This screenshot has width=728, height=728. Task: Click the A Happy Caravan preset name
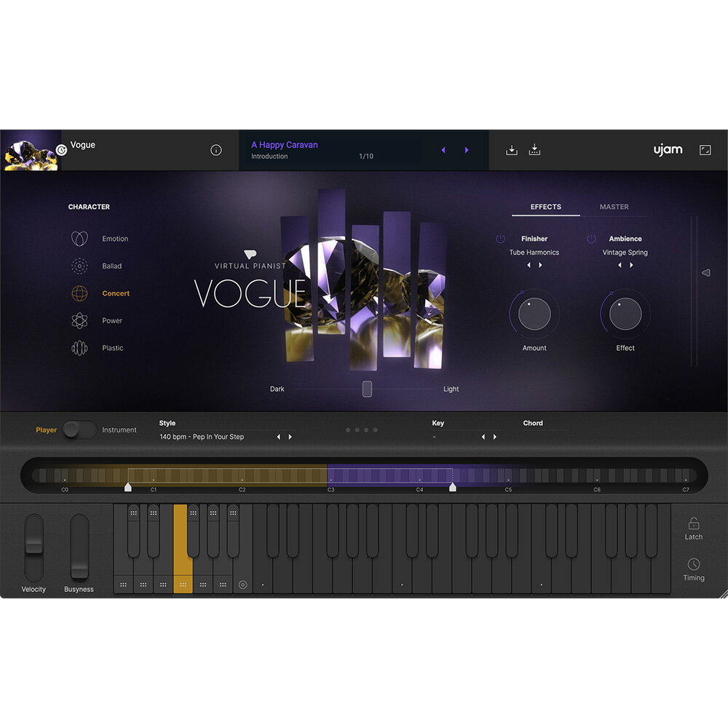pos(285,145)
